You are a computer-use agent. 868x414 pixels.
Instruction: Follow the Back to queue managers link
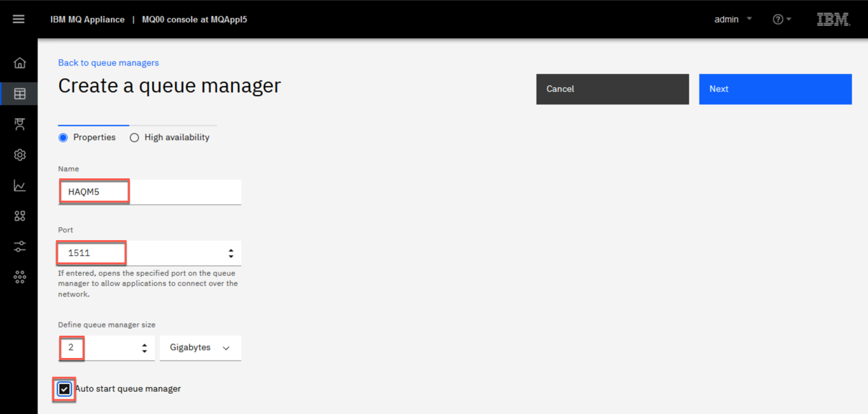coord(108,62)
